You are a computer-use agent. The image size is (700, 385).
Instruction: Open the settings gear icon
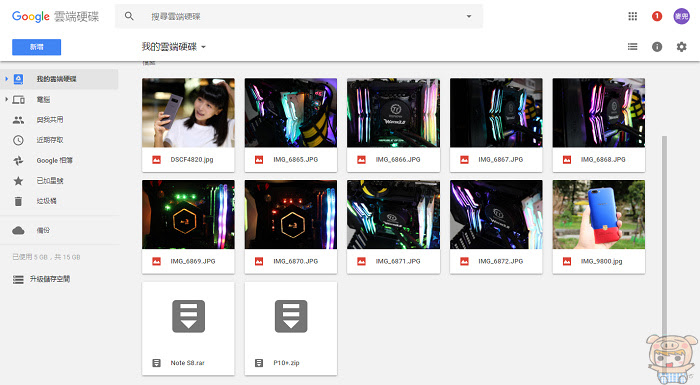681,46
